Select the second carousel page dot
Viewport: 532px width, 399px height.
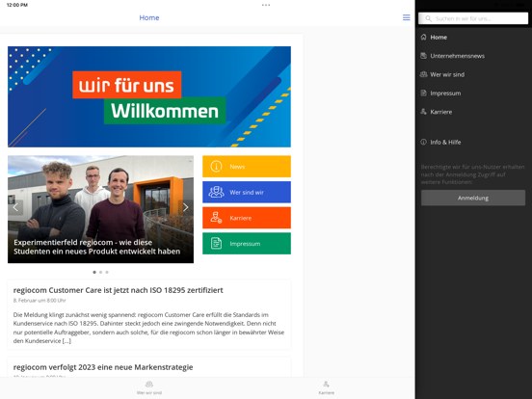pyautogui.click(x=101, y=272)
